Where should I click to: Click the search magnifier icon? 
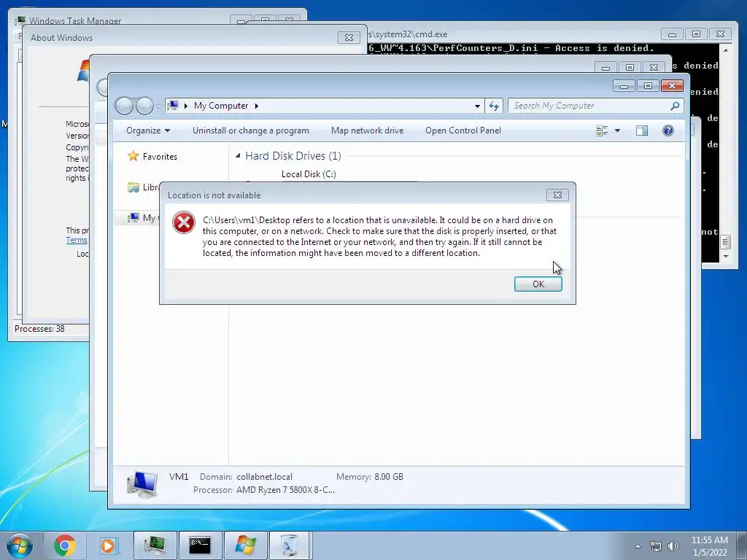click(x=675, y=106)
